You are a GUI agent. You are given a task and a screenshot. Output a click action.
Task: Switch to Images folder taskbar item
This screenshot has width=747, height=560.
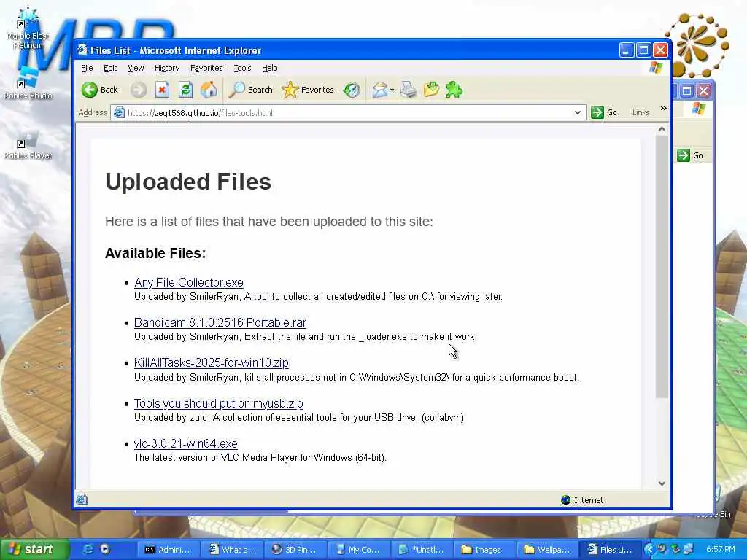click(484, 550)
